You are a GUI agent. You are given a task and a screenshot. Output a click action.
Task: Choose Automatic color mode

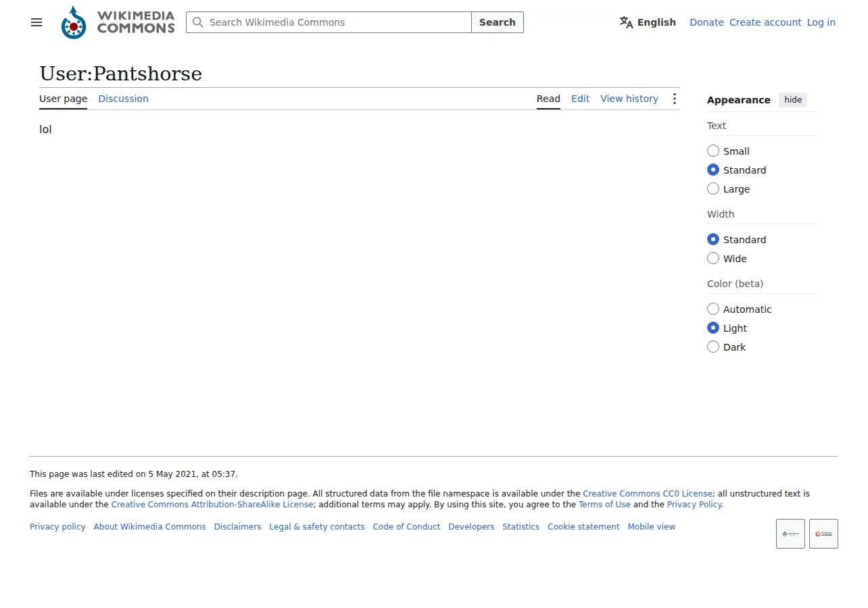[713, 309]
